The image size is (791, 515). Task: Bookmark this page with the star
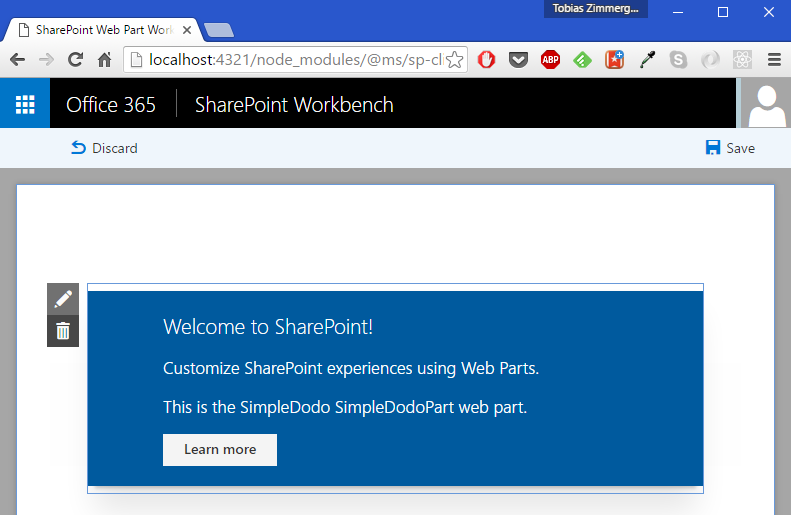pyautogui.click(x=454, y=60)
